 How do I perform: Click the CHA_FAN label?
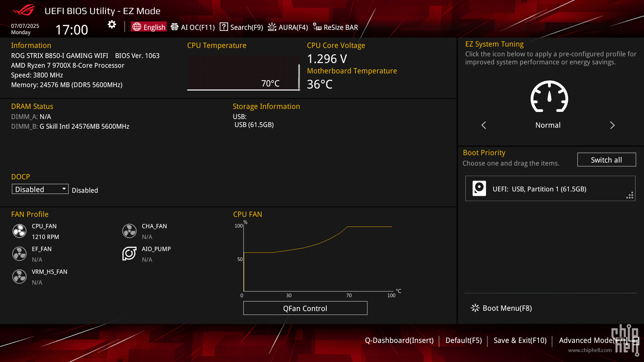[154, 226]
